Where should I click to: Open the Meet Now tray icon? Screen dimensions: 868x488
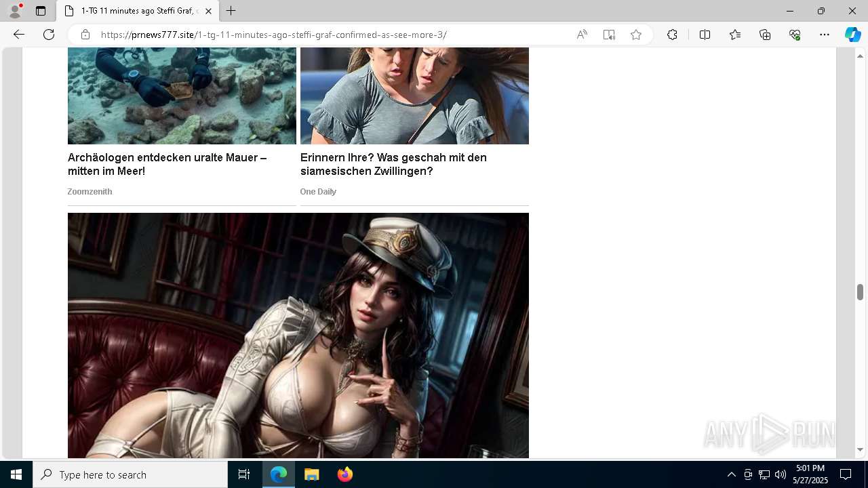click(748, 474)
